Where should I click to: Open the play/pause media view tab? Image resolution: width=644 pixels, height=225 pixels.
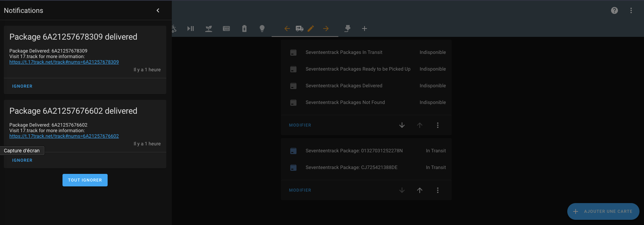[191, 29]
